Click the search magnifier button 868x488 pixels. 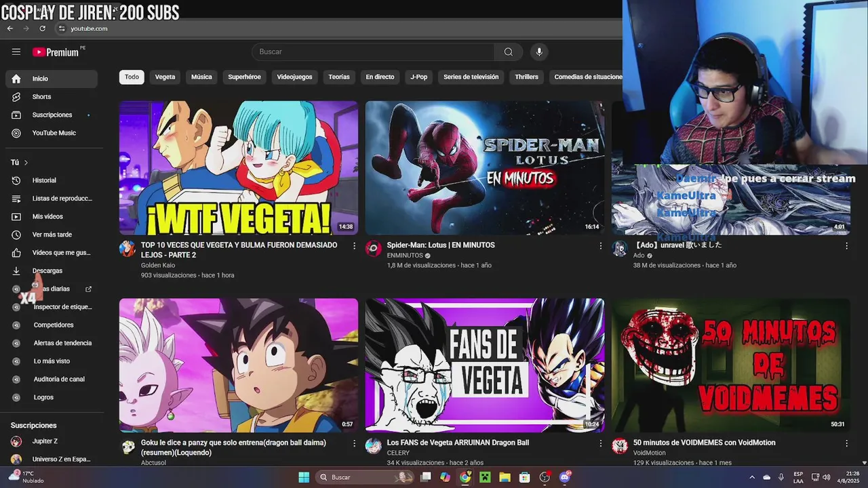tap(509, 52)
